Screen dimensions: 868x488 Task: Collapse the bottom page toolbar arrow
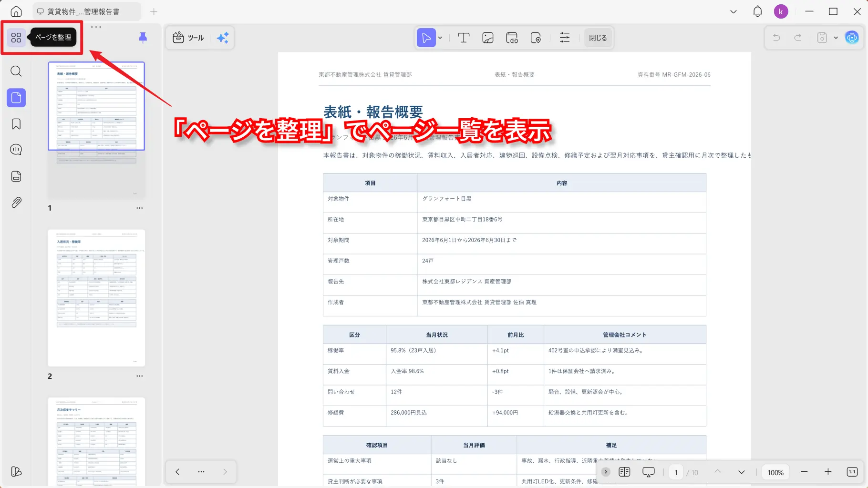(606, 472)
